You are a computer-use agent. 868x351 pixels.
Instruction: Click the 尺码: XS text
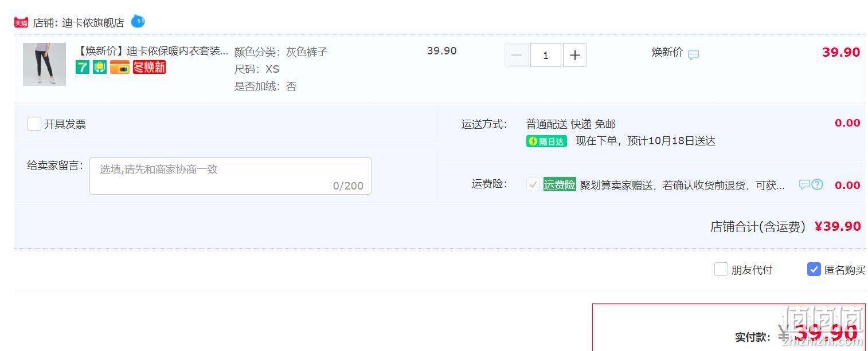click(x=257, y=69)
